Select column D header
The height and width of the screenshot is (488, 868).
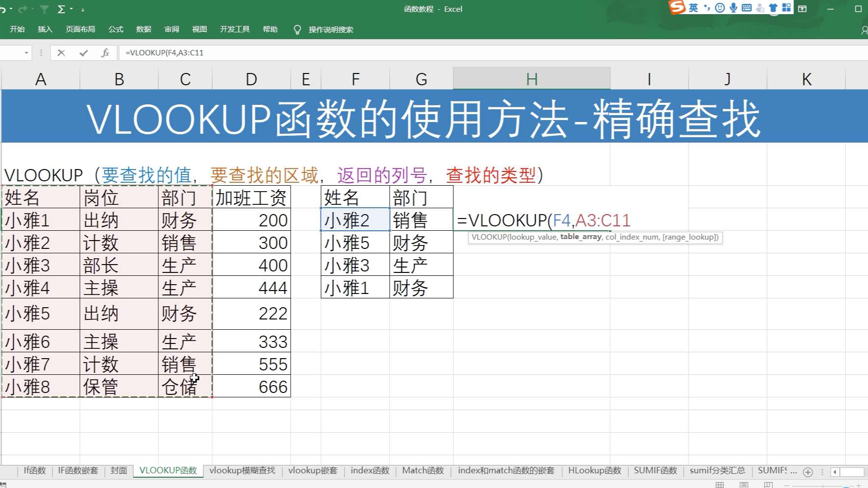coord(251,78)
